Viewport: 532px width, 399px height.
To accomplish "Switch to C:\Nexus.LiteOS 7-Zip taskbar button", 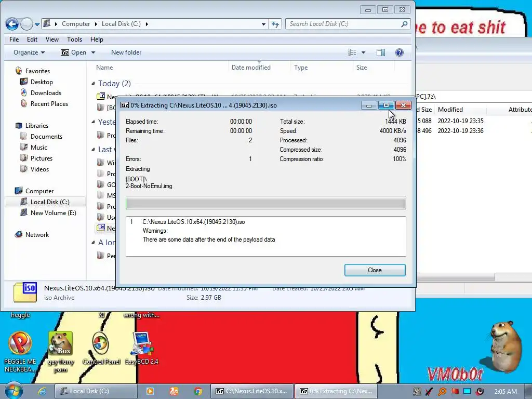I will pyautogui.click(x=251, y=391).
